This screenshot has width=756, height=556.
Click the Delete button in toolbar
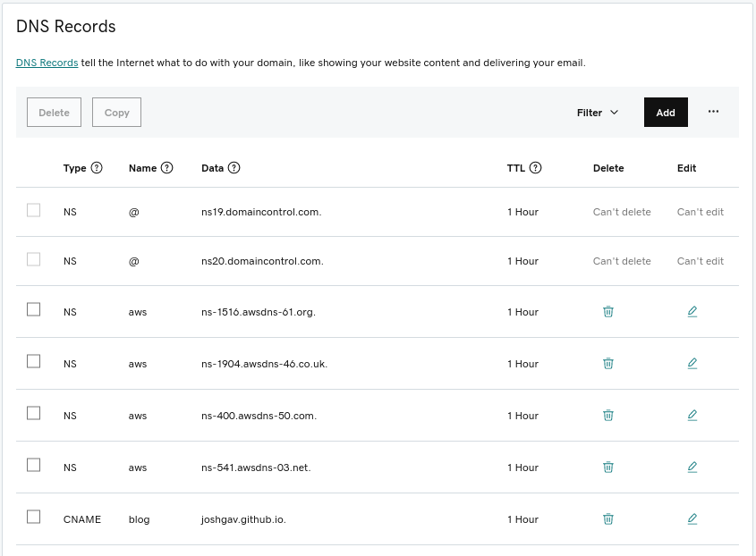[x=54, y=113]
